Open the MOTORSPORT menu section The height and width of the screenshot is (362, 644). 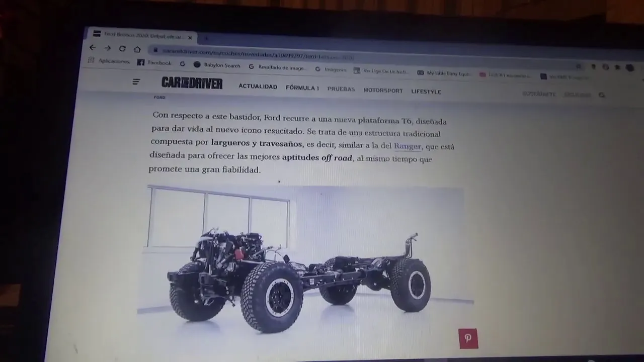tap(383, 90)
